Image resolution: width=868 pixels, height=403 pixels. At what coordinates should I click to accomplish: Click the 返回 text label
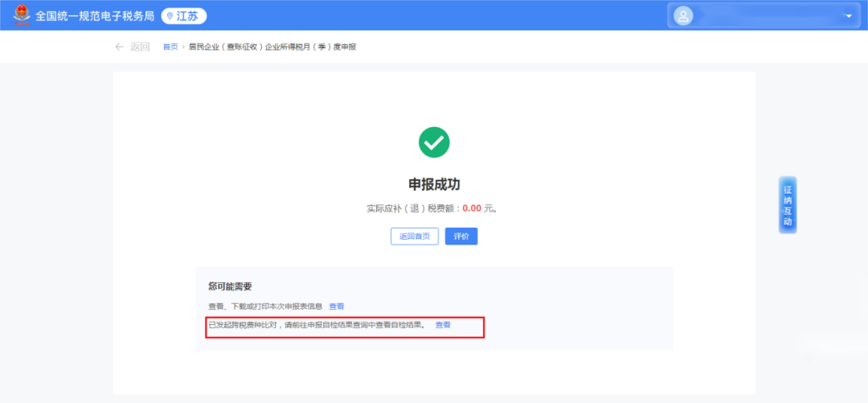coord(140,47)
